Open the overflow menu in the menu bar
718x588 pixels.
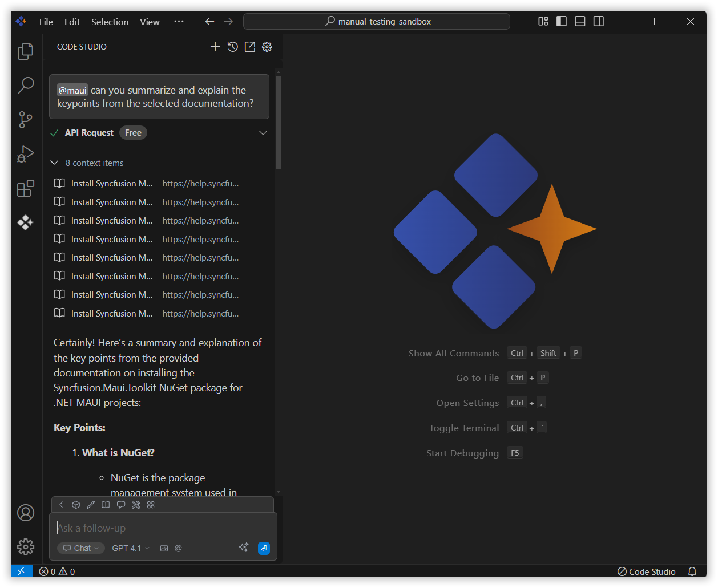point(179,22)
